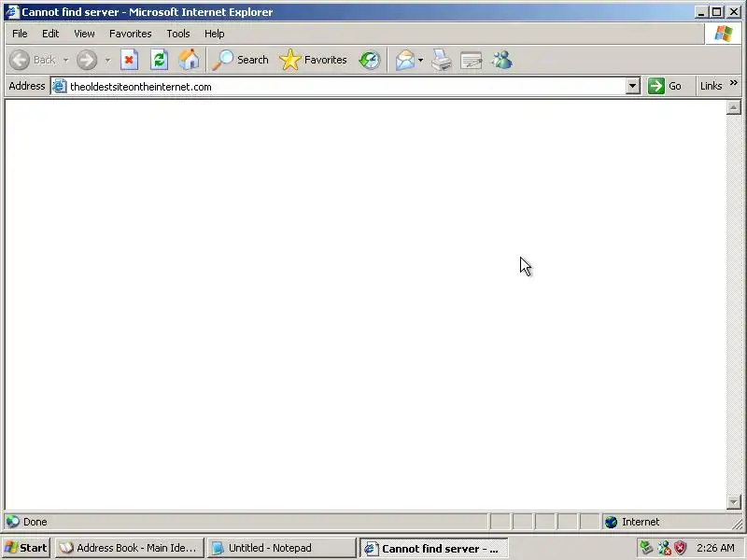
Task: Open the Links toolbar label
Action: pyautogui.click(x=711, y=86)
